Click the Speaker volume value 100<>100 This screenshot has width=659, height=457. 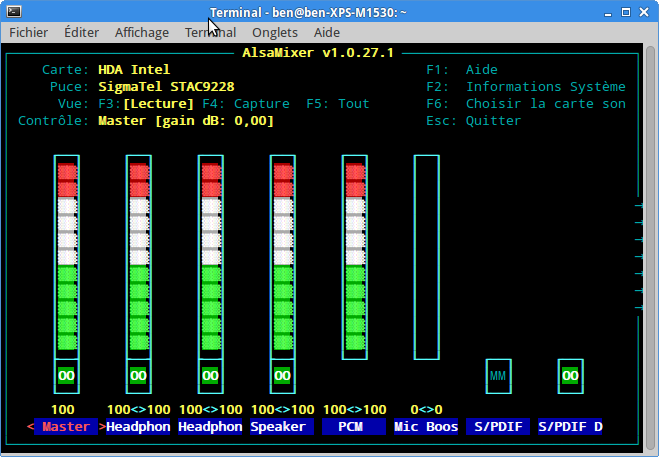point(282,409)
